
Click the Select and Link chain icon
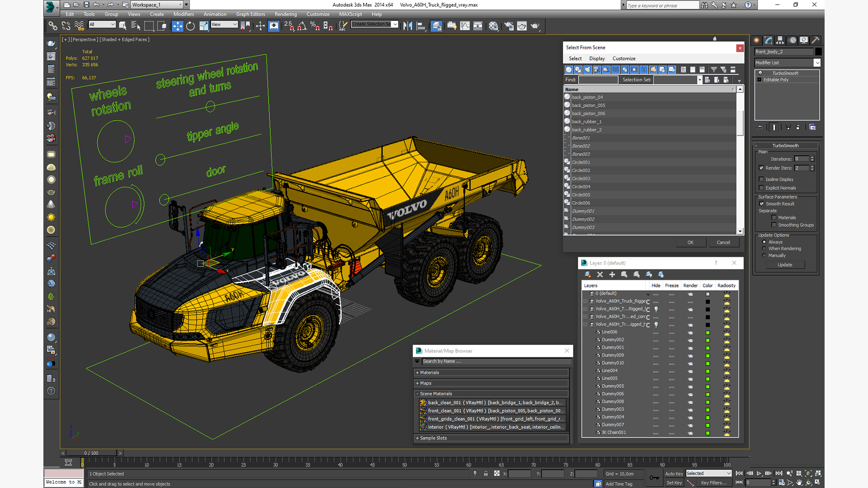53,26
